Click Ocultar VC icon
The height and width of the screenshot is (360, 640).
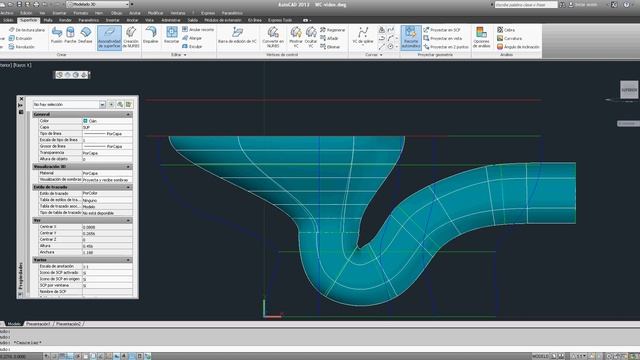pyautogui.click(x=311, y=38)
